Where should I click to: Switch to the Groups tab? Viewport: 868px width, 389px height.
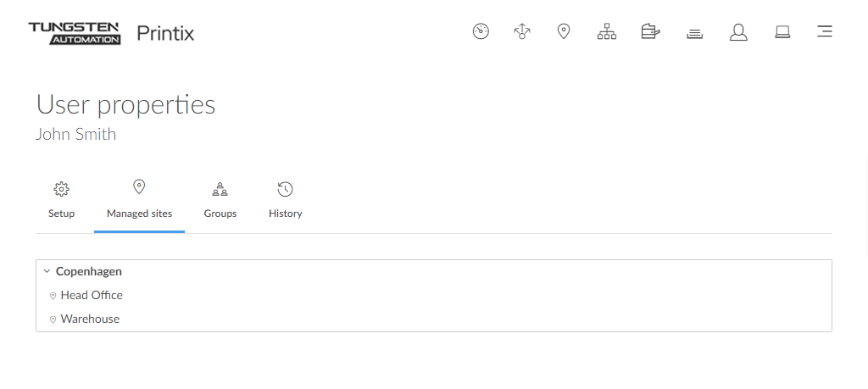(x=220, y=201)
